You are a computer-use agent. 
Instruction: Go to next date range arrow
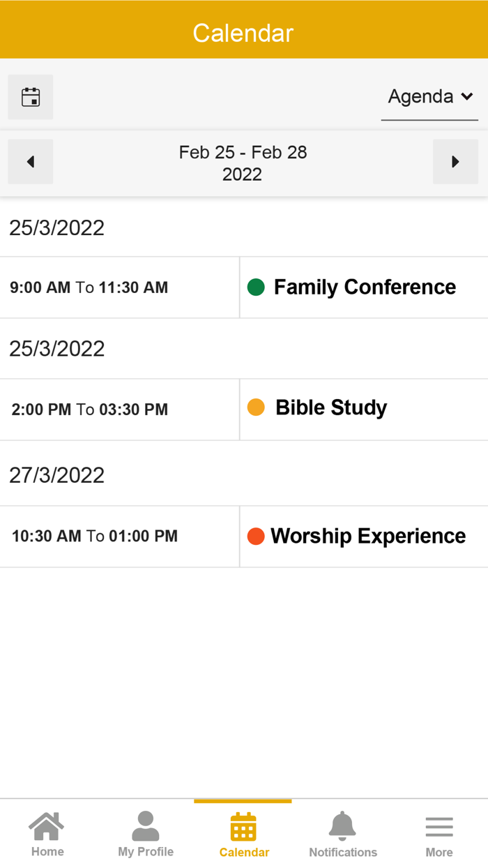point(455,162)
